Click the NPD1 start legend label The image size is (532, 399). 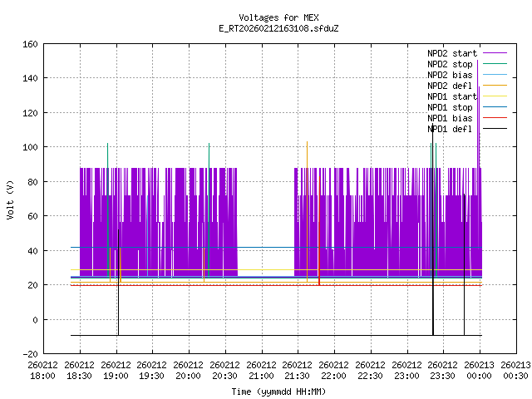click(451, 96)
